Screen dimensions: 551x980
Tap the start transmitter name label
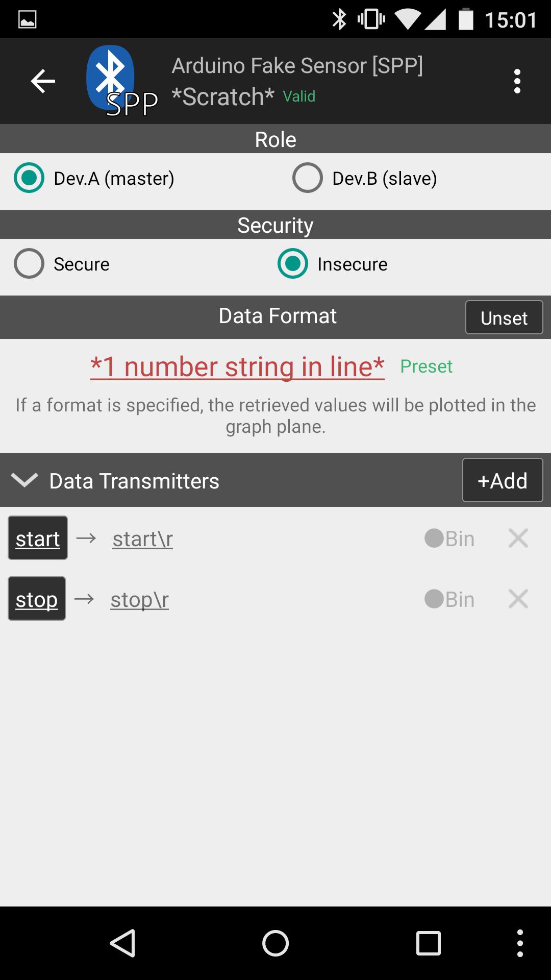coord(38,538)
